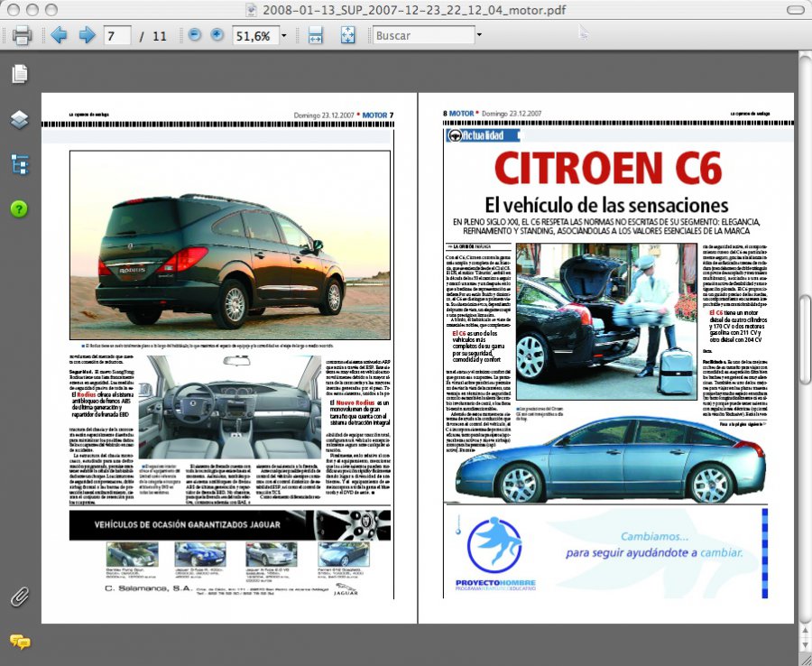Click the blue Citroen C6 side-profile image
This screenshot has width=812, height=666.
pyautogui.click(x=610, y=460)
